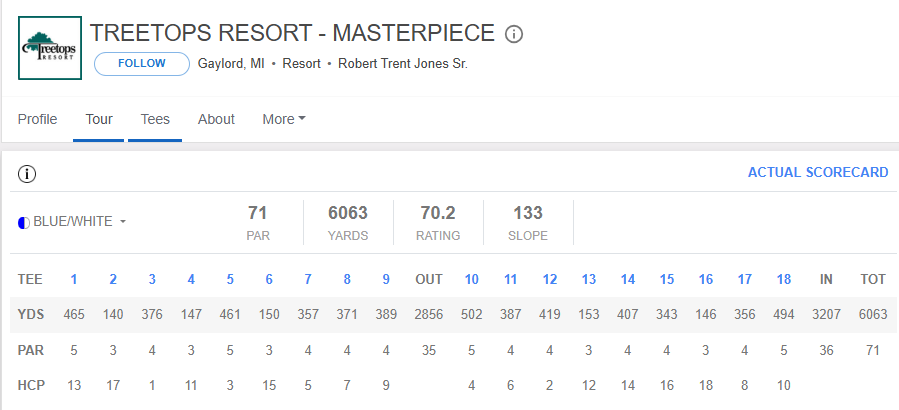Click the HCP row label
This screenshot has height=410, width=899.
click(x=31, y=385)
